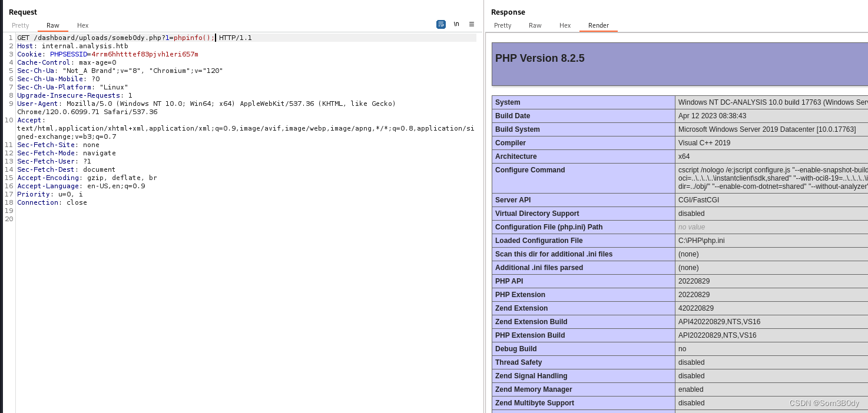This screenshot has height=413, width=868.
Task: Click the Virtual Directory Support label
Action: click(537, 214)
